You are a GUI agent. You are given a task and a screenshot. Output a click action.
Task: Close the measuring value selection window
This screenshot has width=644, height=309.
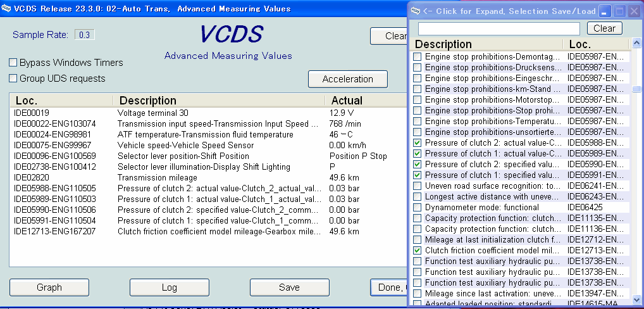[635, 11]
